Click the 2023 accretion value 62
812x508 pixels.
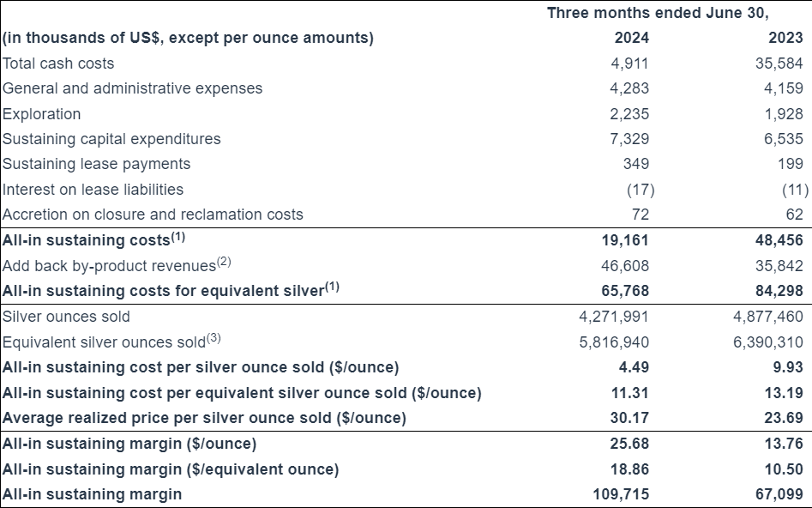click(x=794, y=215)
